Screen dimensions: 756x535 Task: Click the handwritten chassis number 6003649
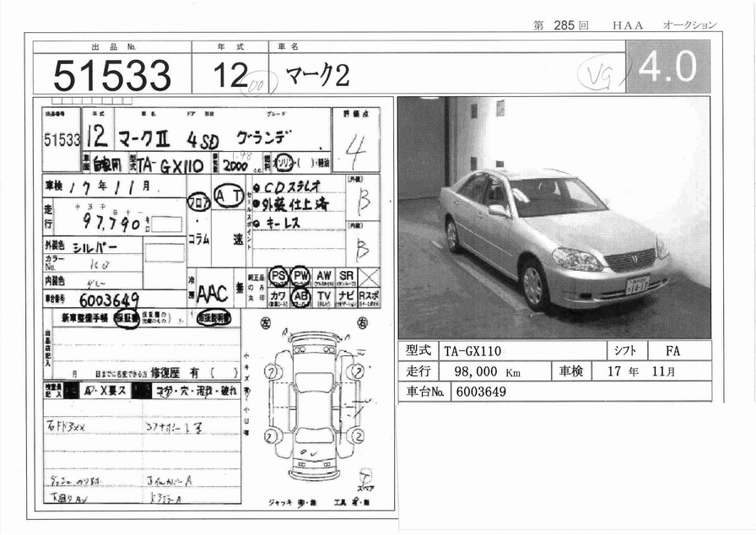(109, 300)
